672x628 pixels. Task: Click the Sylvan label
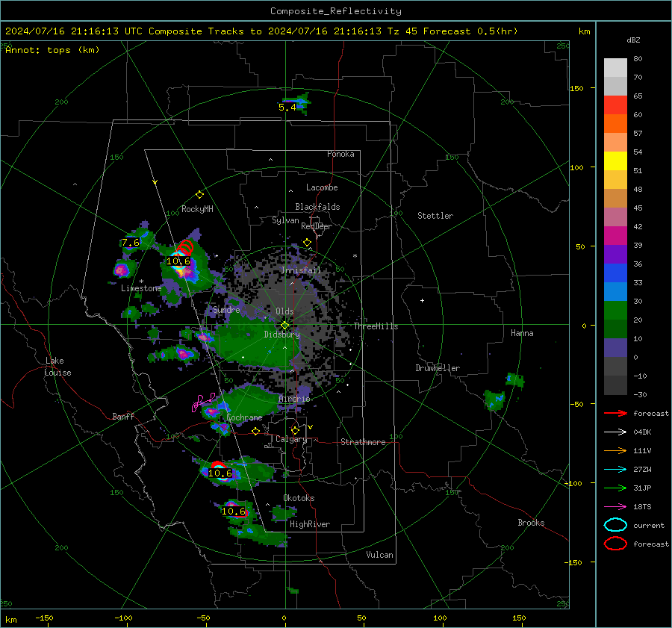[x=285, y=220]
